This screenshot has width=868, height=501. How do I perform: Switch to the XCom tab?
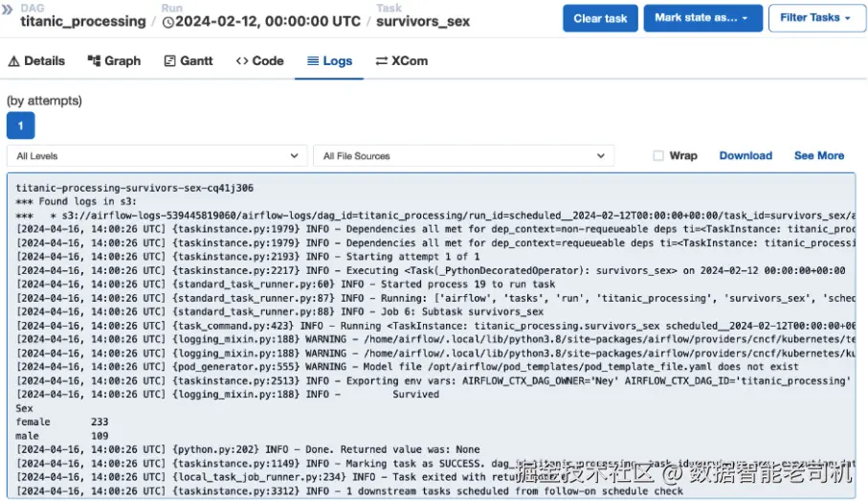pyautogui.click(x=401, y=61)
